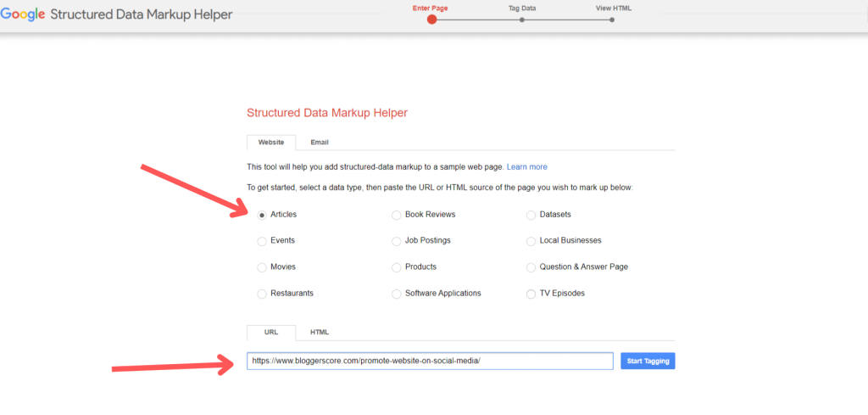The height and width of the screenshot is (415, 868).
Task: Click the Google logo in the header
Action: [x=23, y=14]
